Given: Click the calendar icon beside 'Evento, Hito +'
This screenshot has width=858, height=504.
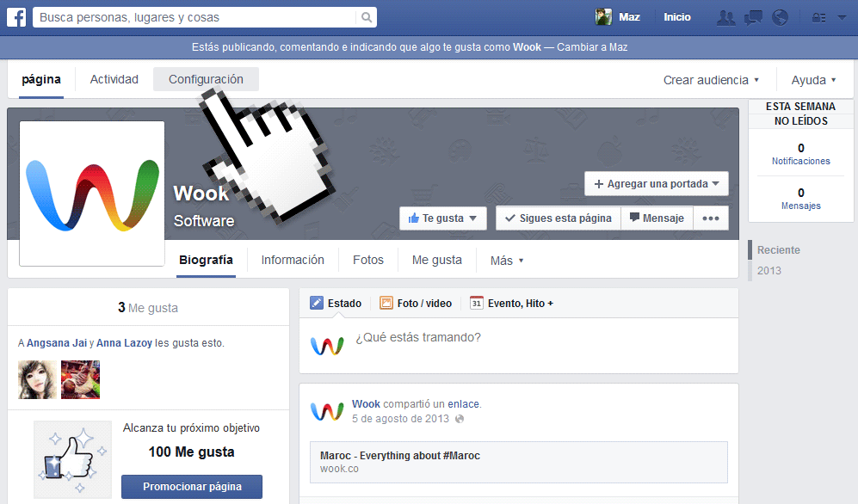Looking at the screenshot, I should [477, 303].
